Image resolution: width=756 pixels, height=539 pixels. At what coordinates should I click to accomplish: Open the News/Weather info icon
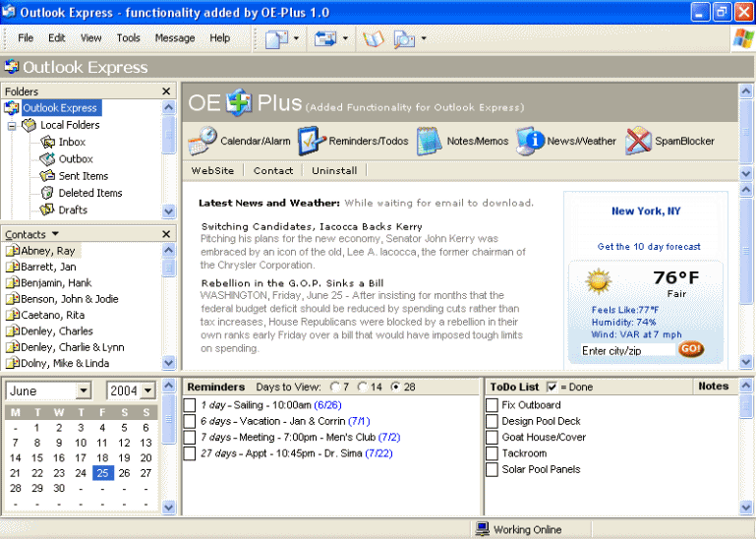[x=530, y=141]
